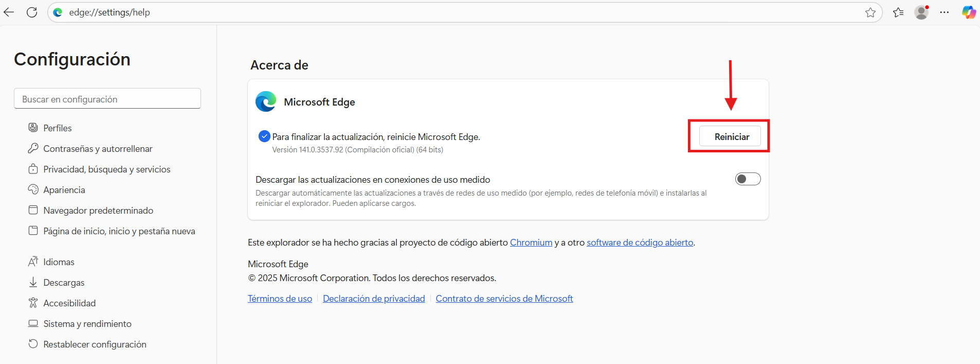Select Apariencia in the sidebar
The height and width of the screenshot is (364, 980).
(64, 190)
